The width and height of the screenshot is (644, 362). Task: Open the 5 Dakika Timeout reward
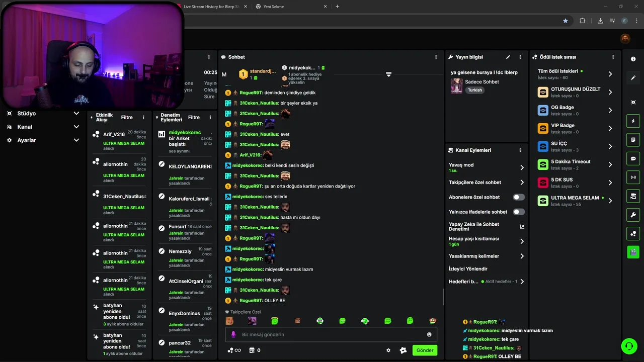point(576,164)
